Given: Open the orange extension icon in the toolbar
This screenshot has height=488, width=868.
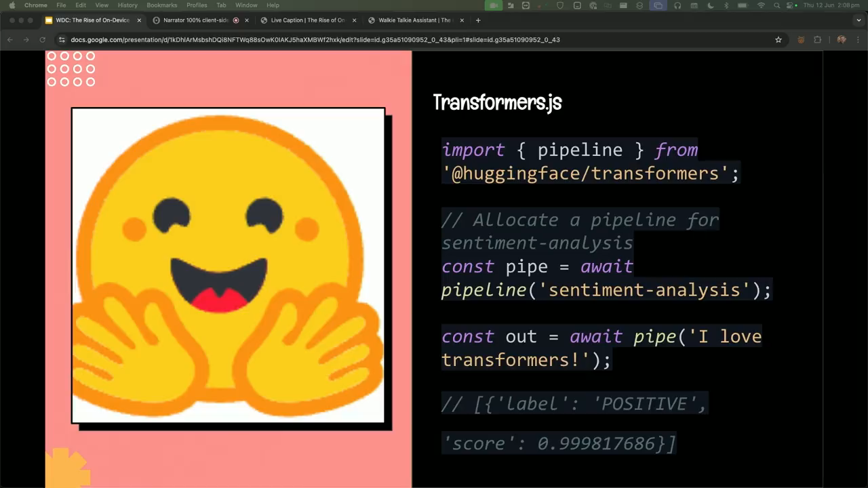Looking at the screenshot, I should [801, 40].
